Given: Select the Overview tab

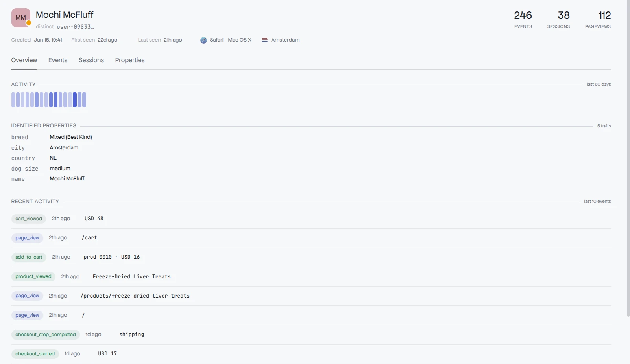Looking at the screenshot, I should click(24, 60).
